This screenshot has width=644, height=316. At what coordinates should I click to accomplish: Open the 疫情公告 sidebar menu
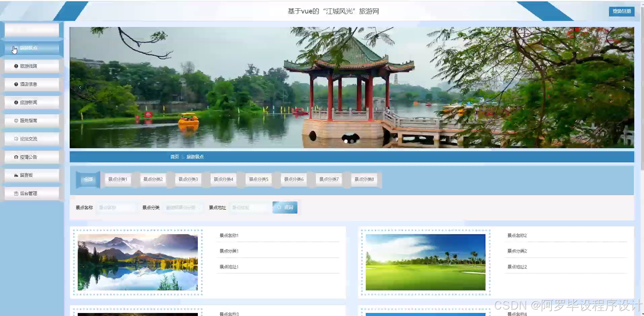32,157
